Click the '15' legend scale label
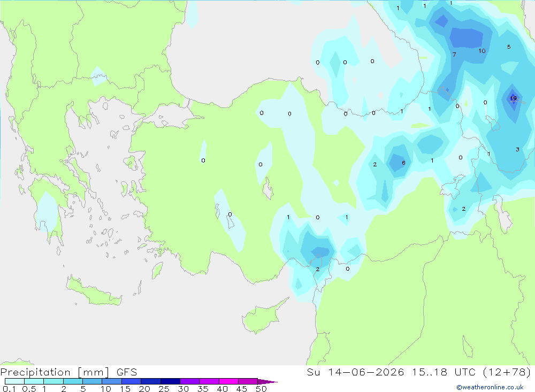 coord(125,389)
